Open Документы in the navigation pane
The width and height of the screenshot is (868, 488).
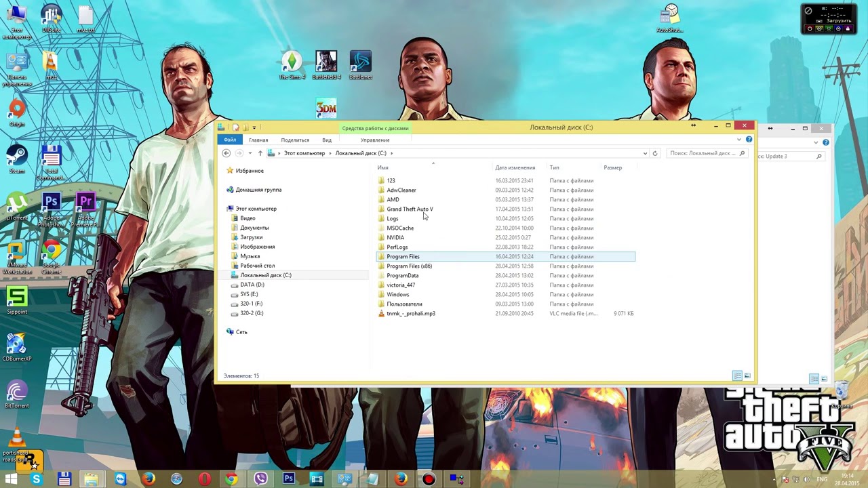254,228
